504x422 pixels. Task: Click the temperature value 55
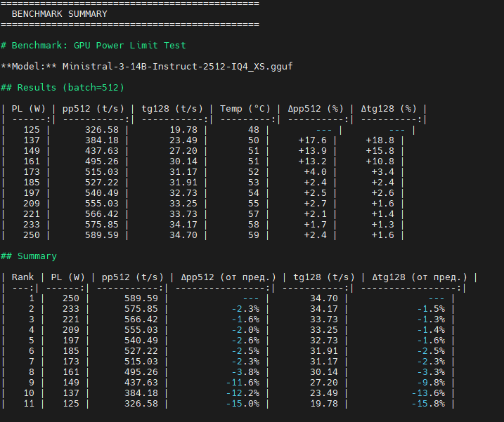(254, 204)
